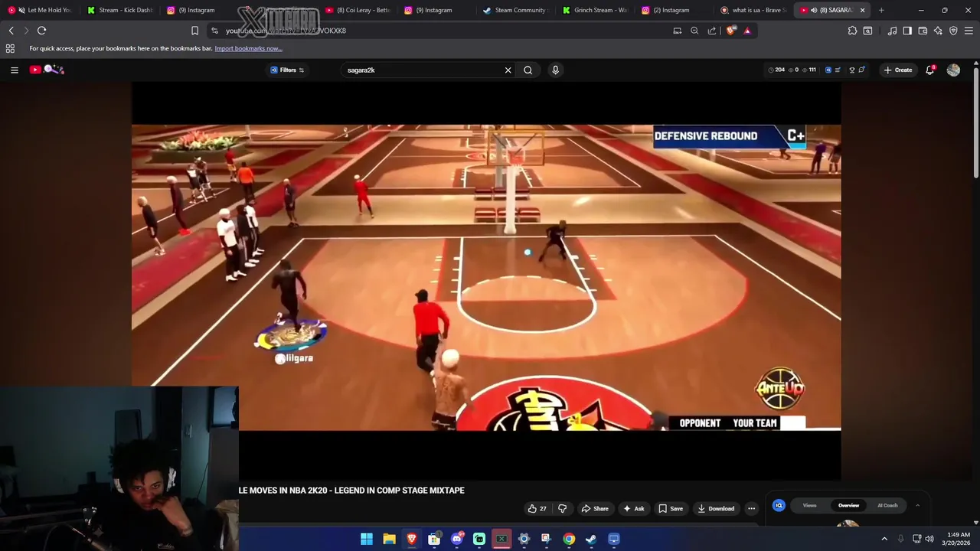Viewport: 980px width, 551px height.
Task: Save the video to a playlist
Action: point(671,508)
